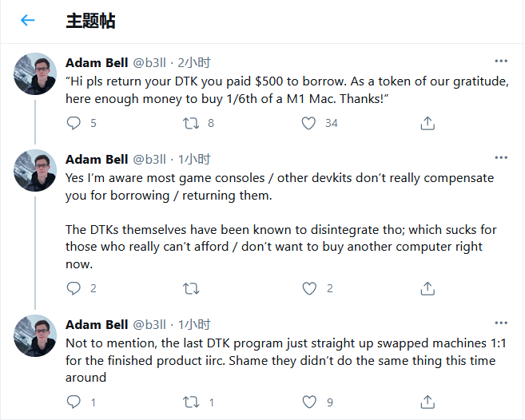The height and width of the screenshot is (420, 525).
Task: Like the tweet about DTKs disintegrating
Action: [x=308, y=288]
